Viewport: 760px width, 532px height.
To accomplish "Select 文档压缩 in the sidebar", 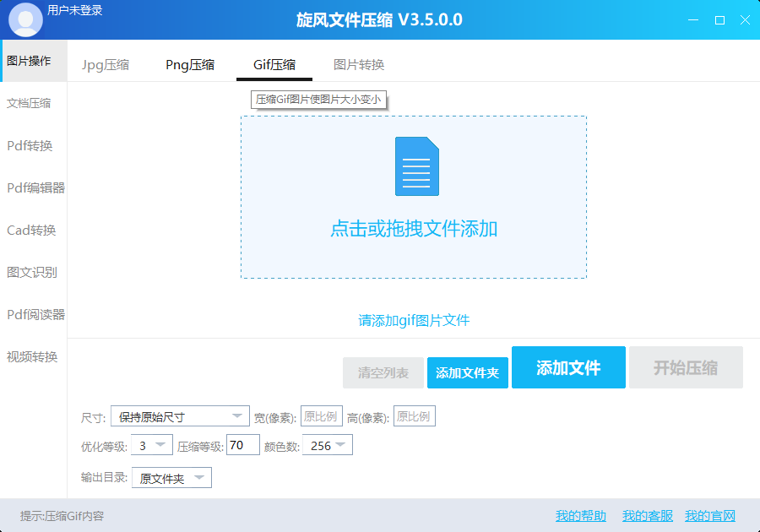I will click(30, 103).
